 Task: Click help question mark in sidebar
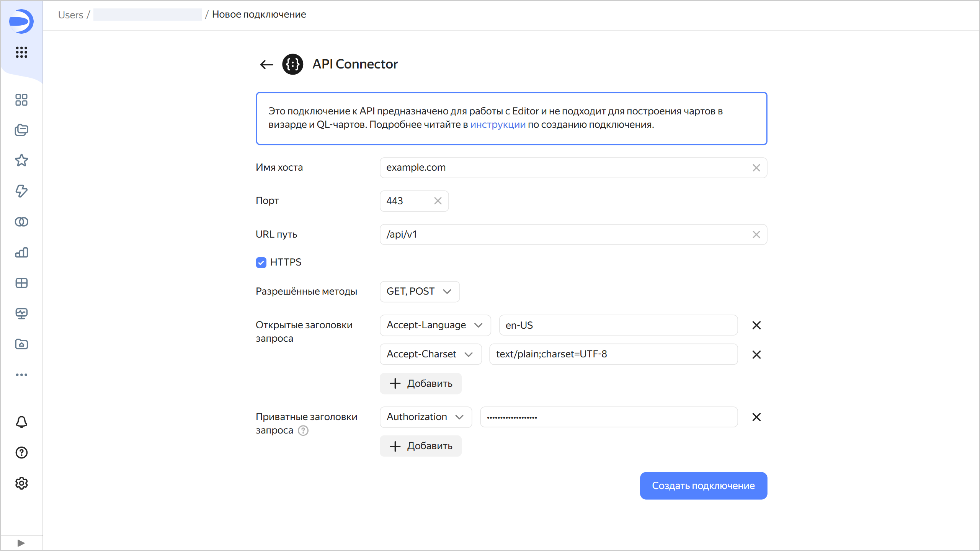click(x=21, y=453)
